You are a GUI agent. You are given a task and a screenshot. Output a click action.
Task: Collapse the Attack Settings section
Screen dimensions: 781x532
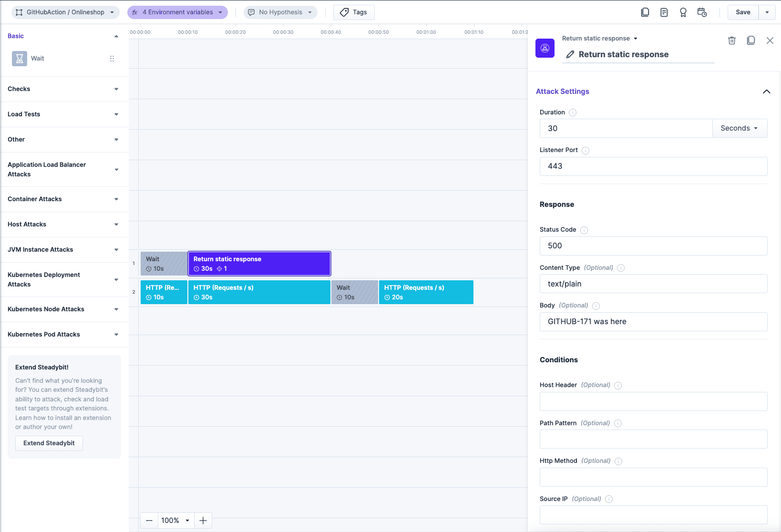tap(767, 92)
